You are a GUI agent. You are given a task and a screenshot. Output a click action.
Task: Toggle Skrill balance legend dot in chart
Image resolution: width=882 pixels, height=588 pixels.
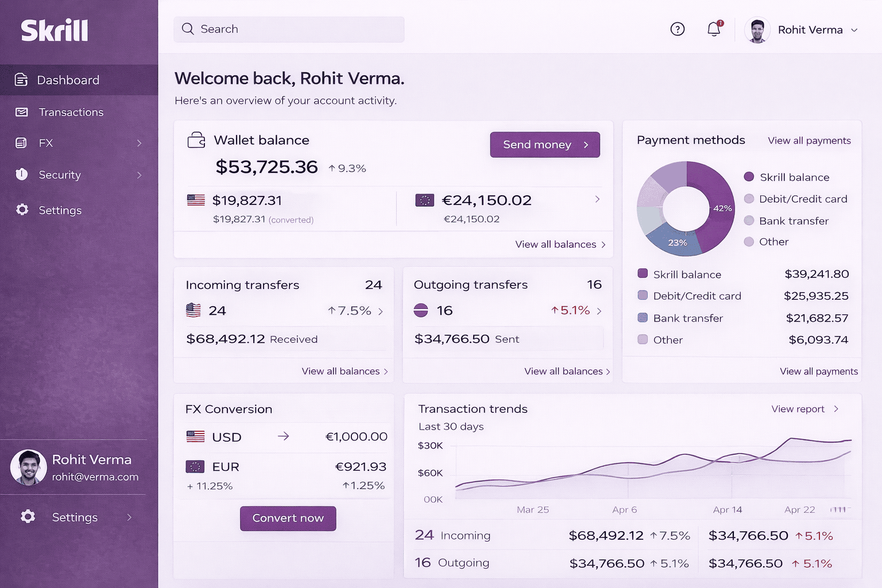[749, 177]
